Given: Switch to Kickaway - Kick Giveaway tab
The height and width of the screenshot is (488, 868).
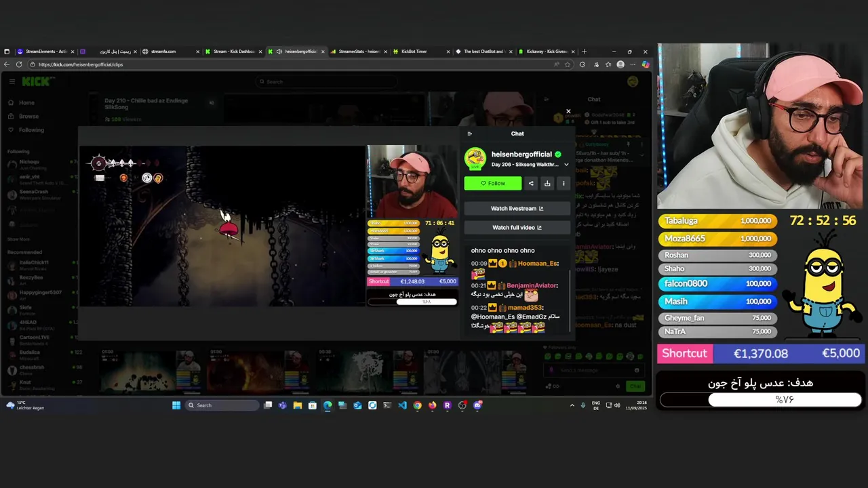Looking at the screenshot, I should pyautogui.click(x=547, y=52).
